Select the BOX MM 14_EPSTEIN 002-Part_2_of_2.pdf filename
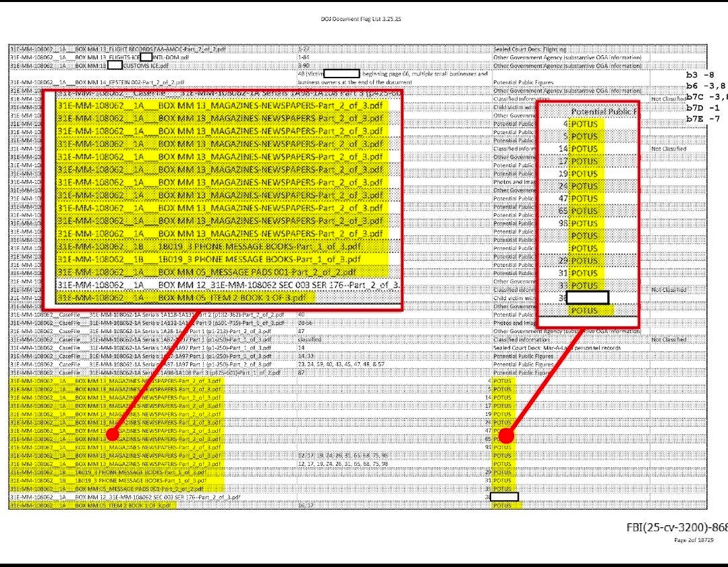This screenshot has width=728, height=567. click(97, 83)
